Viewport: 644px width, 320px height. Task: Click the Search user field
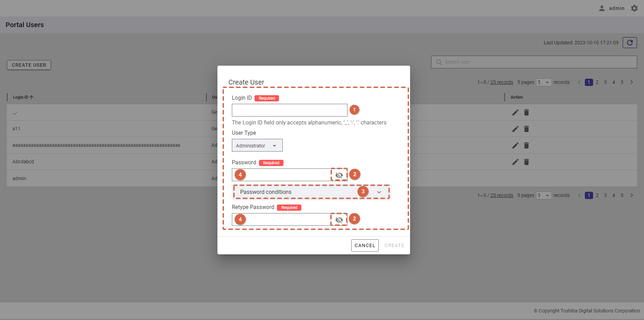pyautogui.click(x=537, y=62)
